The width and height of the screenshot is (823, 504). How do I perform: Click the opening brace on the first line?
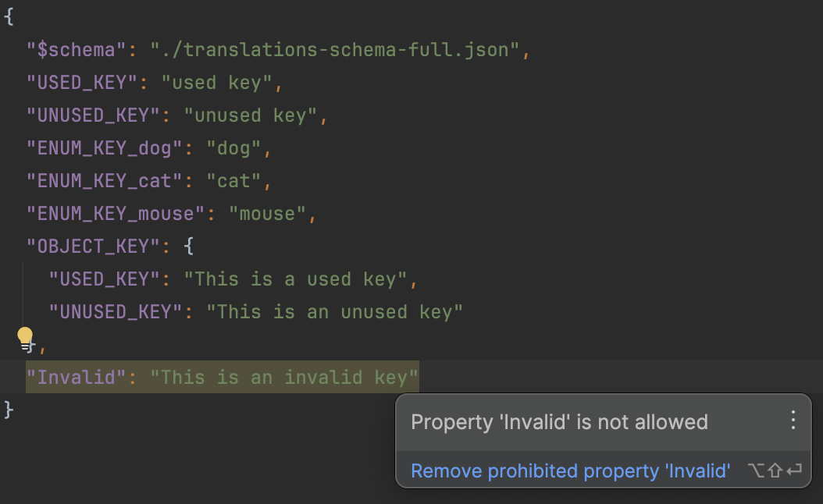coord(9,16)
